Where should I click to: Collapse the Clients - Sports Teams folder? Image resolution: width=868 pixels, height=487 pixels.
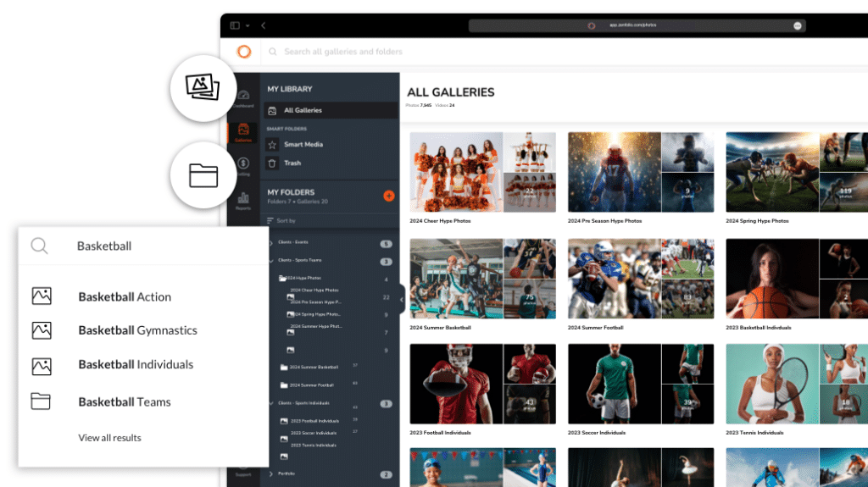pos(270,260)
